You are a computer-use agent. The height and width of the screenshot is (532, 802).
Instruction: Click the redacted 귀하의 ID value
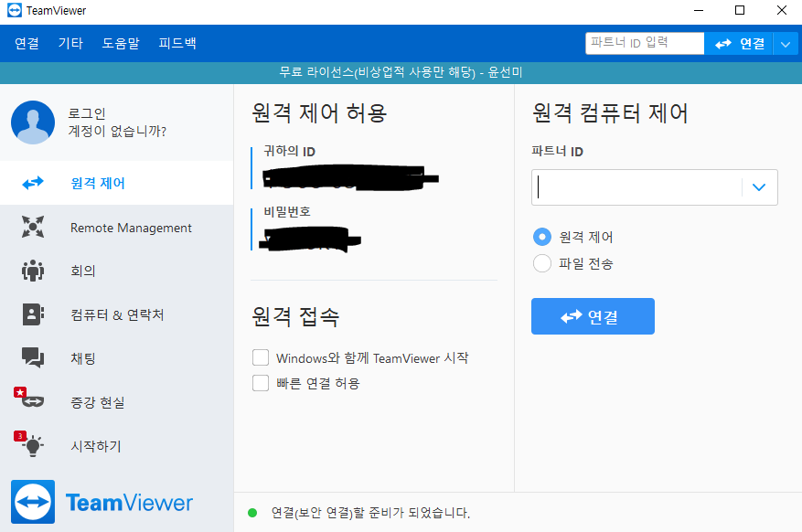coord(350,177)
